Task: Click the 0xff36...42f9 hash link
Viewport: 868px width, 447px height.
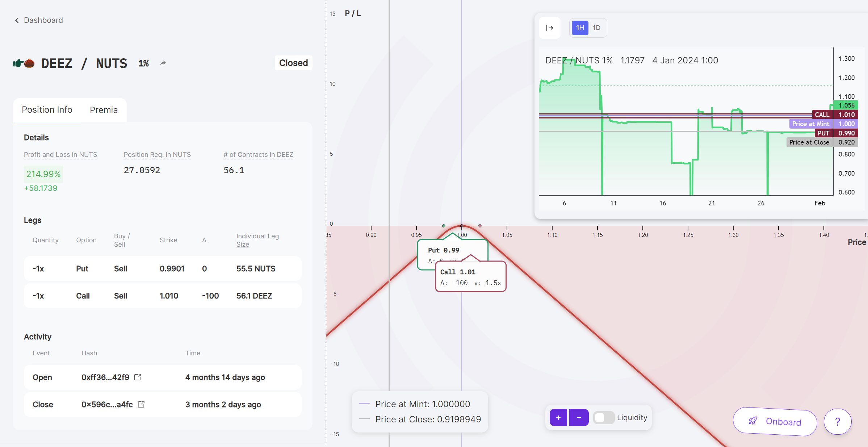Action: [x=105, y=377]
